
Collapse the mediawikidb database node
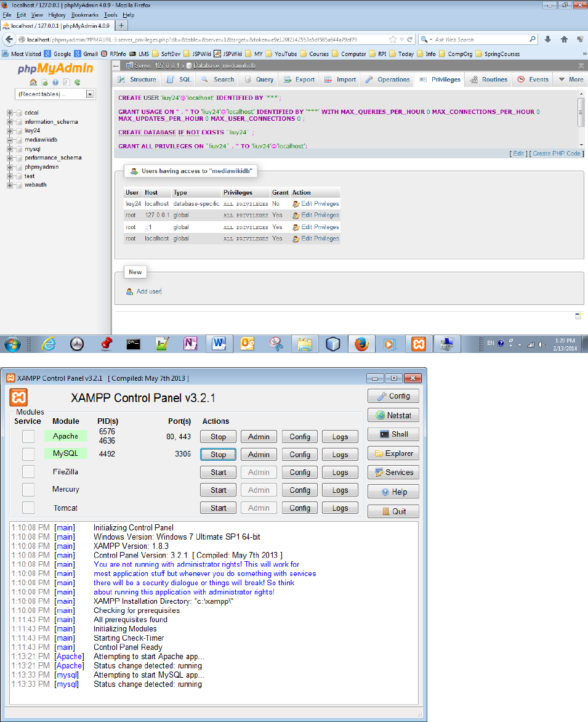[10, 140]
